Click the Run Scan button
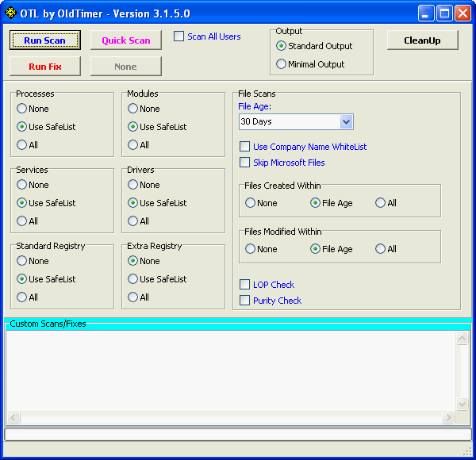This screenshot has width=476, height=460. (x=45, y=40)
